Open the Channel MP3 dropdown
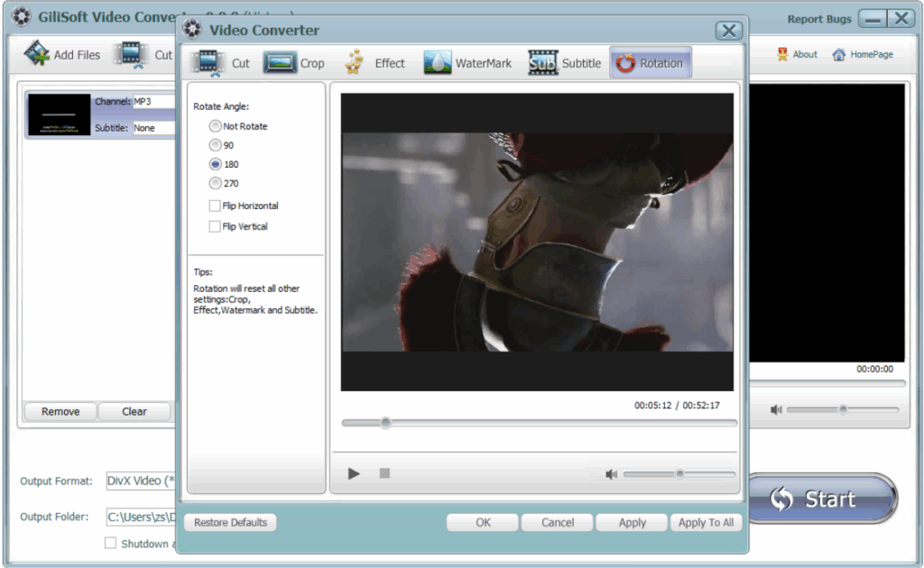Viewport: 924px width, 568px height. click(153, 101)
